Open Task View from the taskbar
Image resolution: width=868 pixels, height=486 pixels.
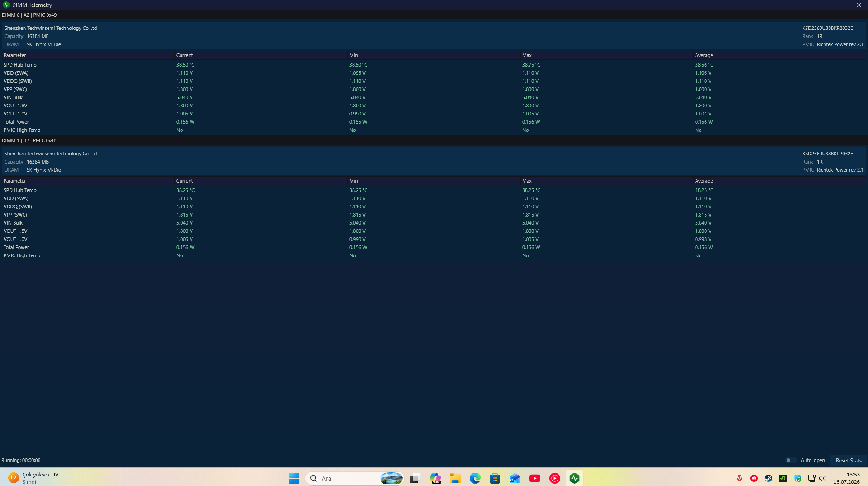[415, 478]
